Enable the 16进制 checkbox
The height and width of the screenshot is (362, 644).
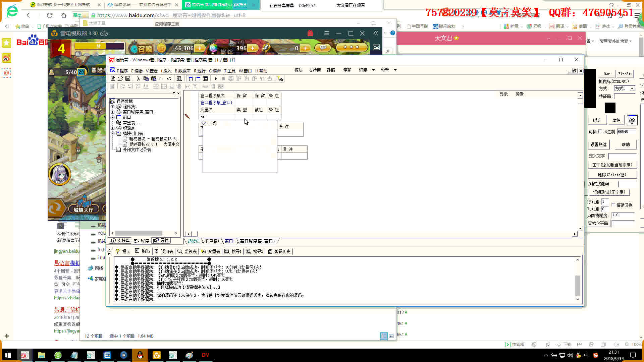click(x=600, y=132)
